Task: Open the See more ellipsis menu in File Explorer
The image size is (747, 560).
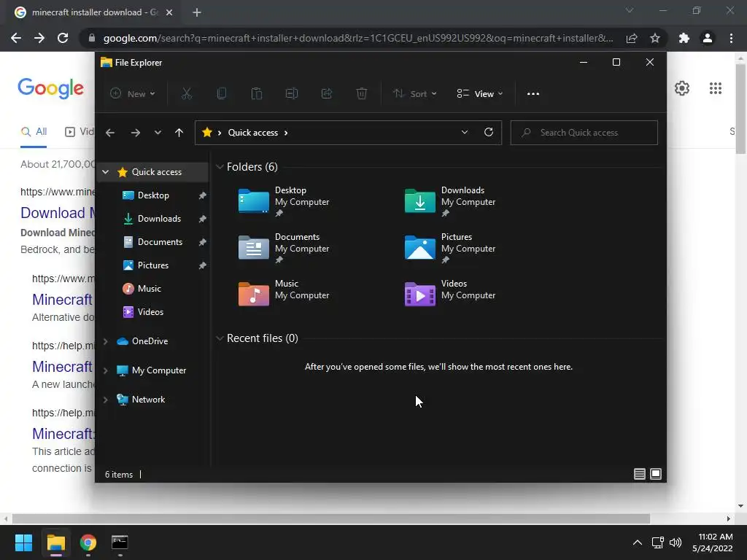Action: point(533,94)
